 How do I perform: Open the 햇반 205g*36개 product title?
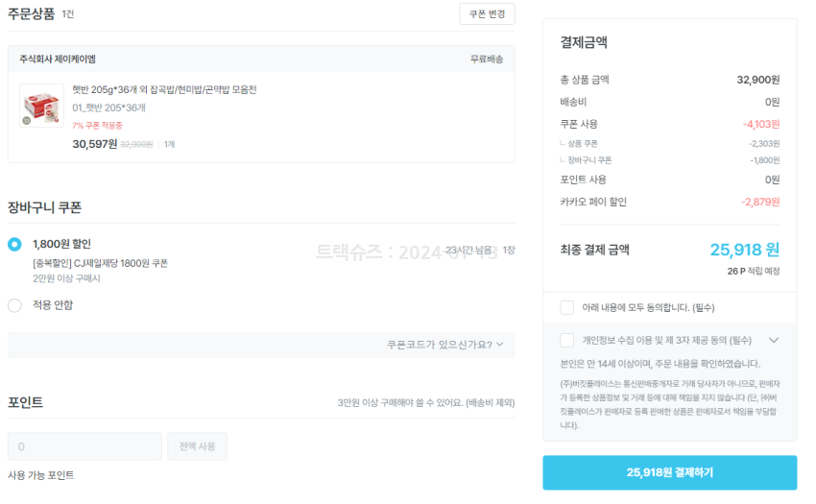(x=164, y=90)
